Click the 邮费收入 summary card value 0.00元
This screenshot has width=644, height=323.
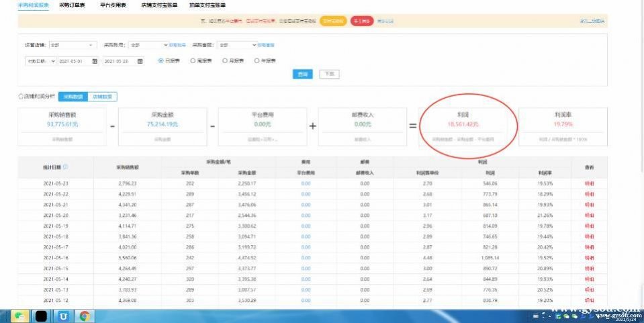pyautogui.click(x=363, y=124)
